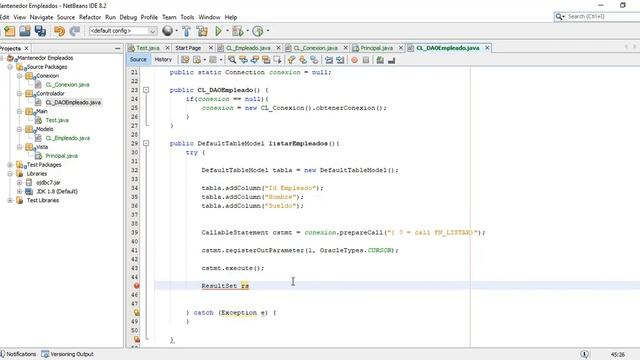Screen dimensions: 640x360
Task: Expand the Test Packages node
Action: pyautogui.click(x=10, y=165)
